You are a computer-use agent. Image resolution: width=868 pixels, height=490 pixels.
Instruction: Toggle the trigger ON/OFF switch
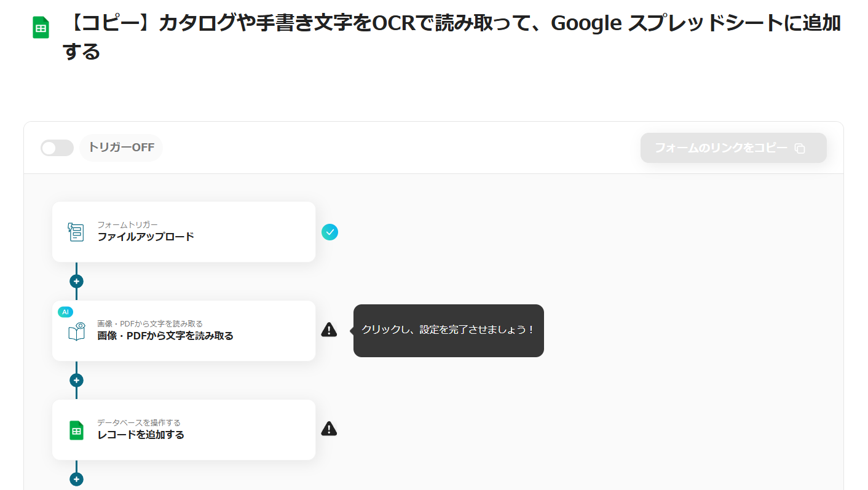pos(57,148)
